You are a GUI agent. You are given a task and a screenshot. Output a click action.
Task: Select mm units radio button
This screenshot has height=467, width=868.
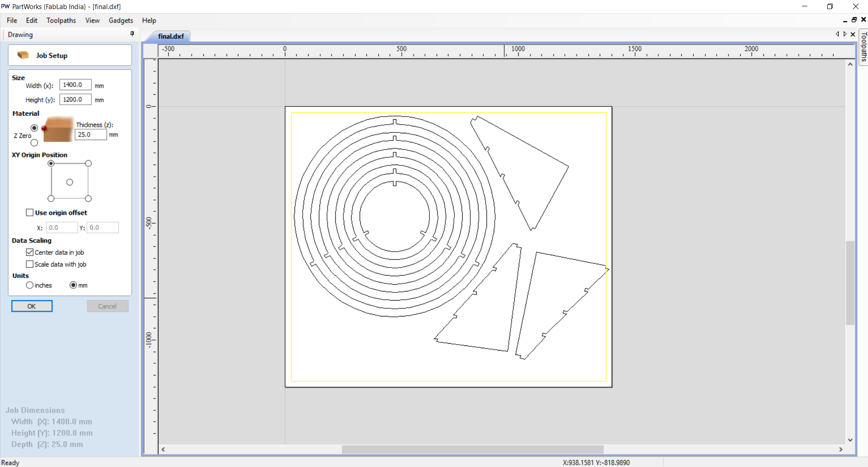click(x=73, y=285)
